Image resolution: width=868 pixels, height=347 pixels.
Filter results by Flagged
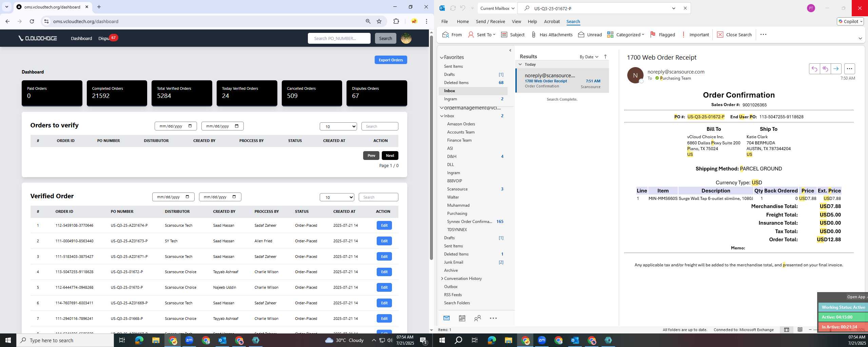click(x=663, y=35)
